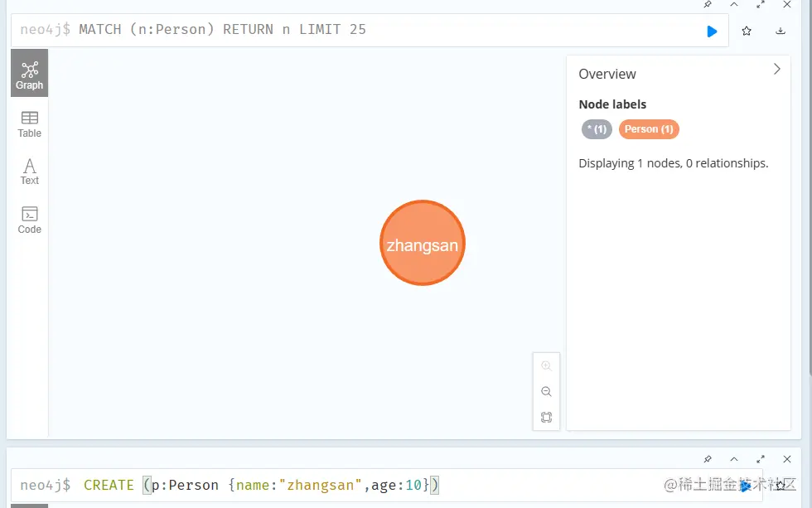Switch to Text view
The height and width of the screenshot is (508, 812).
point(30,172)
